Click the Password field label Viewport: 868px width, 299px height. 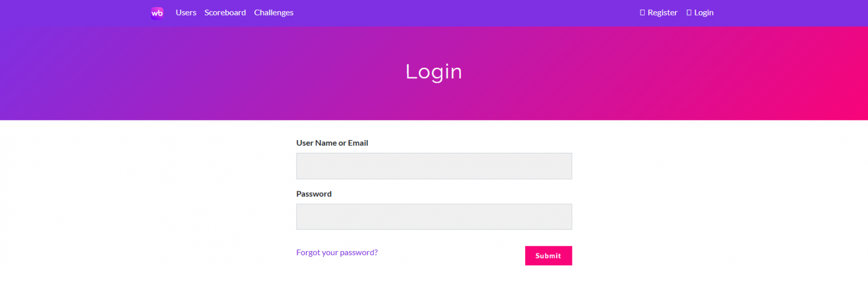(x=314, y=194)
